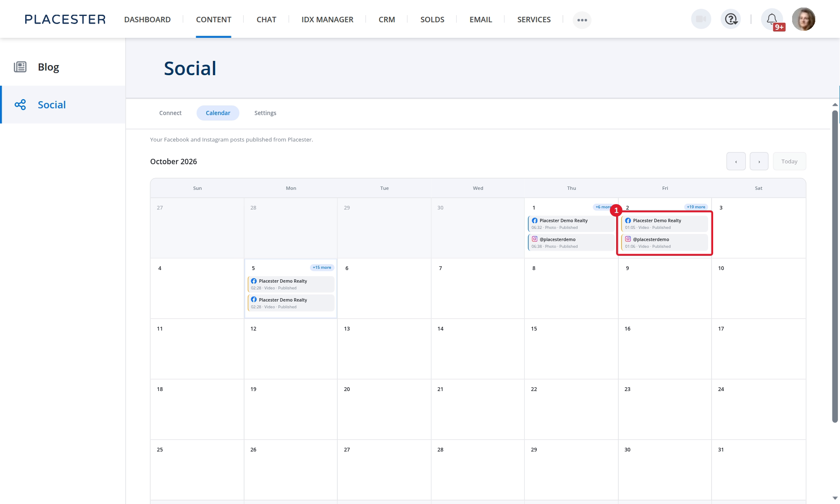Expand +19 more posts on October 2

(696, 207)
